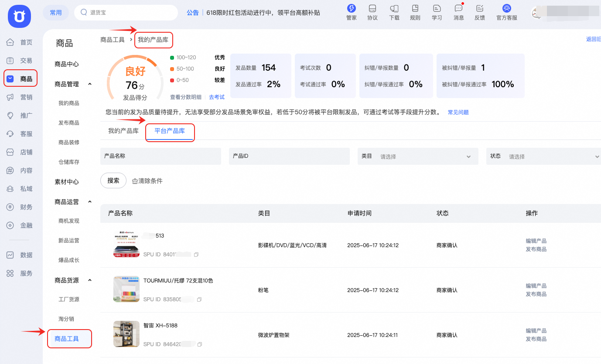The width and height of the screenshot is (601, 364).
Task: Open 素材中心 menu item
Action: click(x=67, y=182)
